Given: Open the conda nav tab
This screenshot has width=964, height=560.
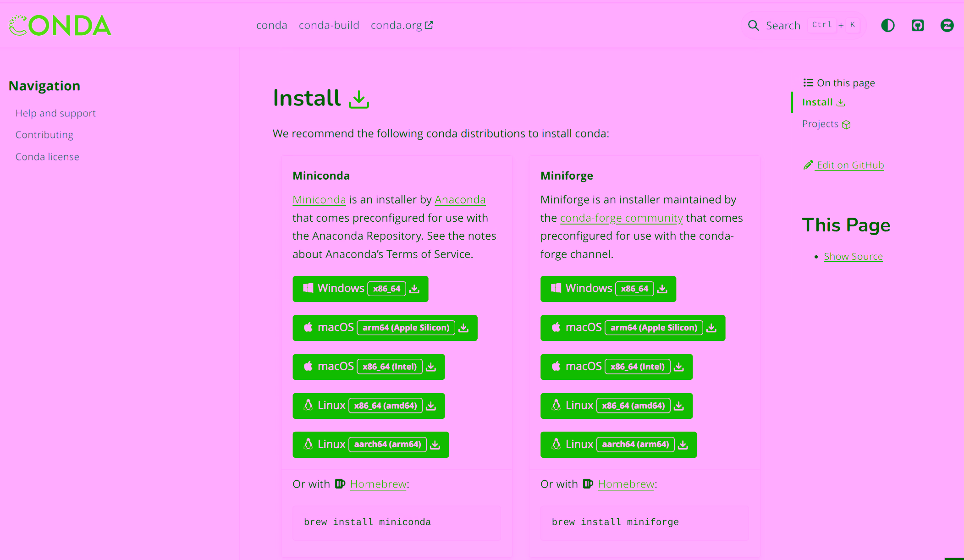Looking at the screenshot, I should point(272,25).
